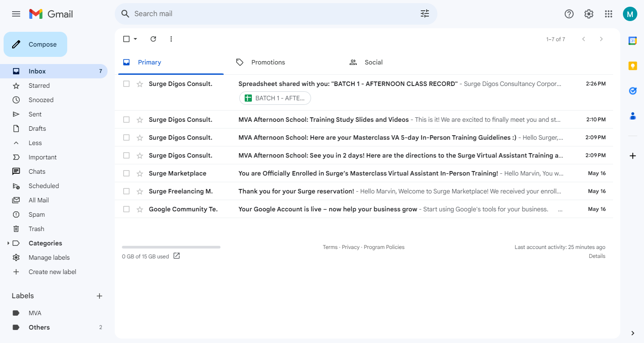Tick the checkbox for Google Community Team email
Viewport: 644px width, 343px height.
click(x=126, y=209)
